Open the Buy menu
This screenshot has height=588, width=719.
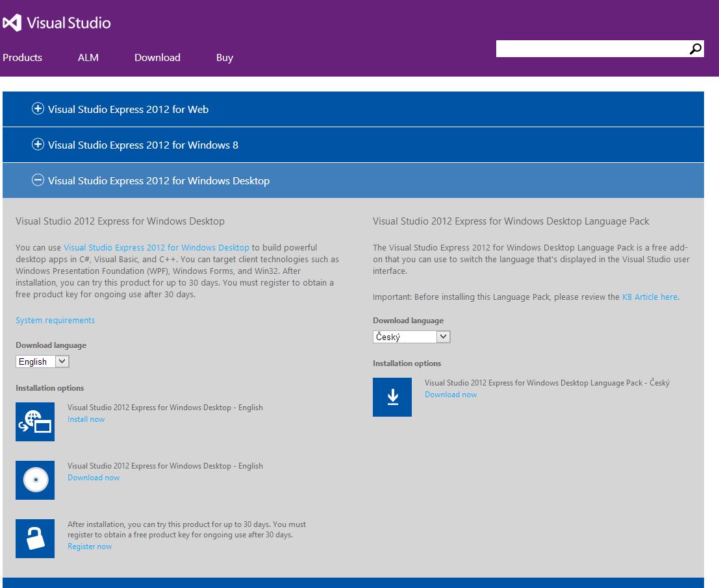224,58
